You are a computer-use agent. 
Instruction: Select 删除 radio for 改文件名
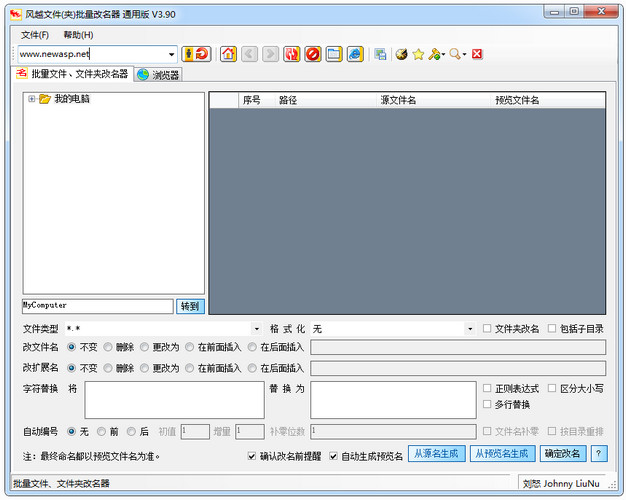coord(107,347)
